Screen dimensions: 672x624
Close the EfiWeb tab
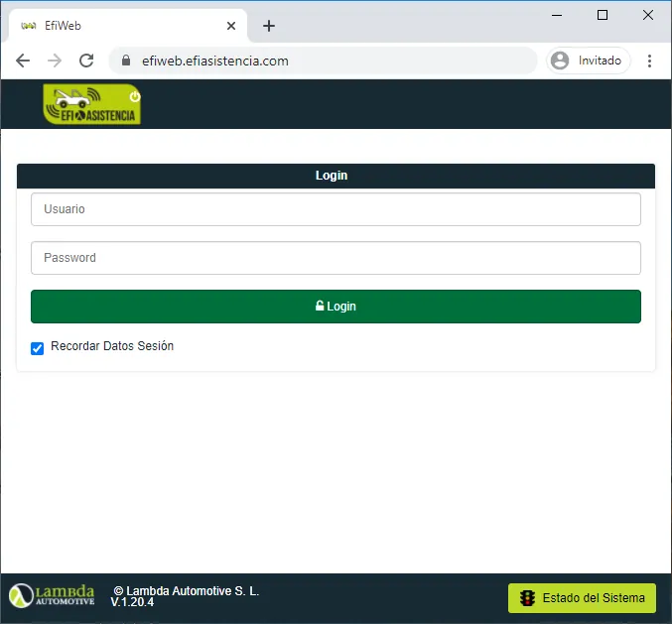[231, 26]
